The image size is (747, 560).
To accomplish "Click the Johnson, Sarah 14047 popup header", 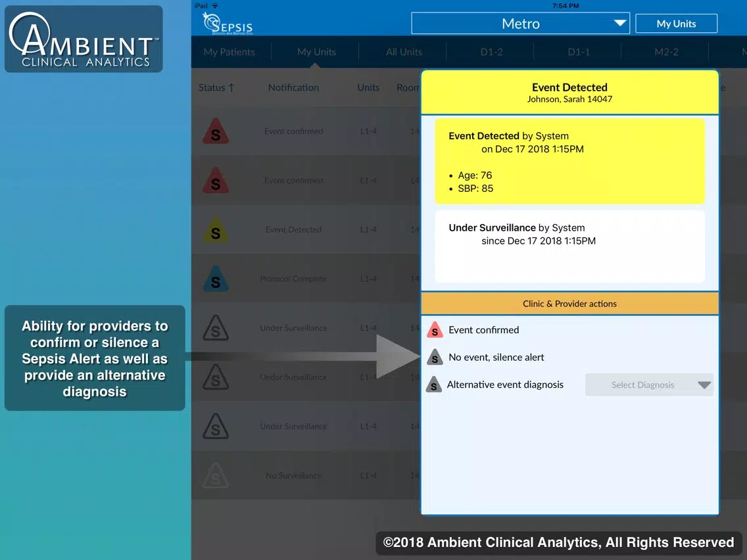I will point(569,93).
